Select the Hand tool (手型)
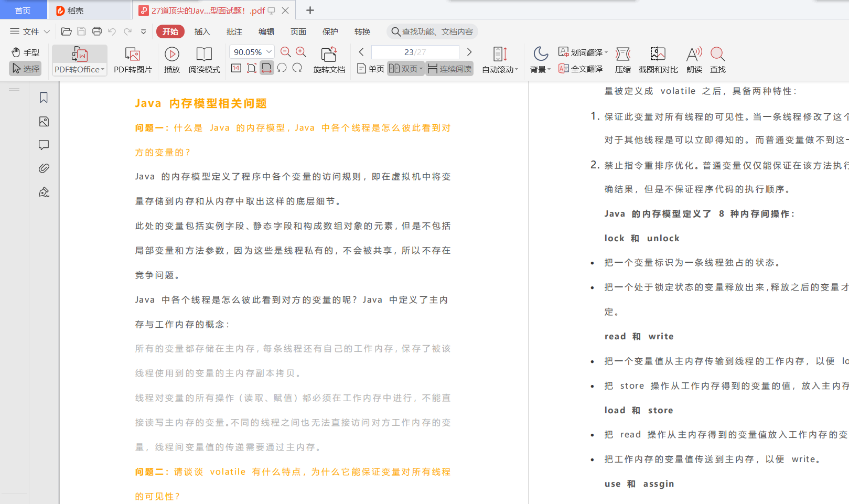This screenshot has width=849, height=504. coord(25,52)
